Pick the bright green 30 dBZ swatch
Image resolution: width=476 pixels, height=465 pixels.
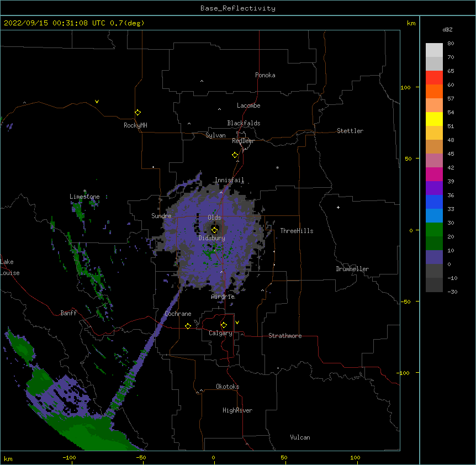click(434, 230)
